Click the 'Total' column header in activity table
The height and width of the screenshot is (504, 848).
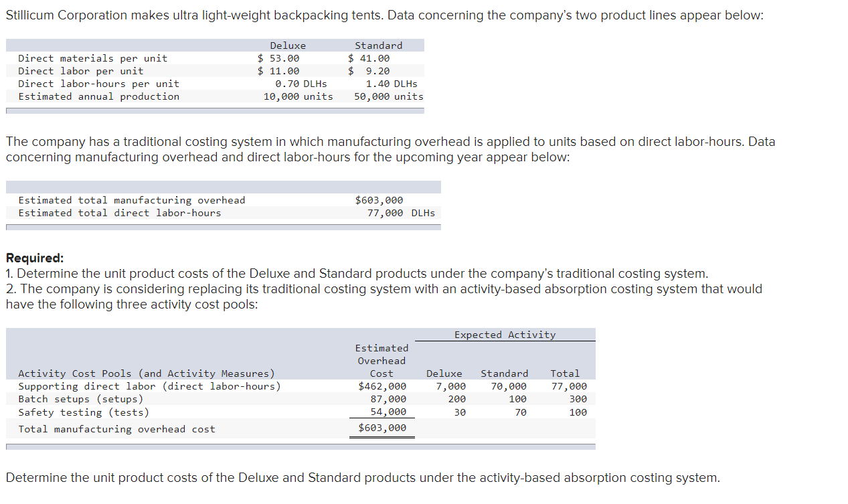pyautogui.click(x=566, y=373)
